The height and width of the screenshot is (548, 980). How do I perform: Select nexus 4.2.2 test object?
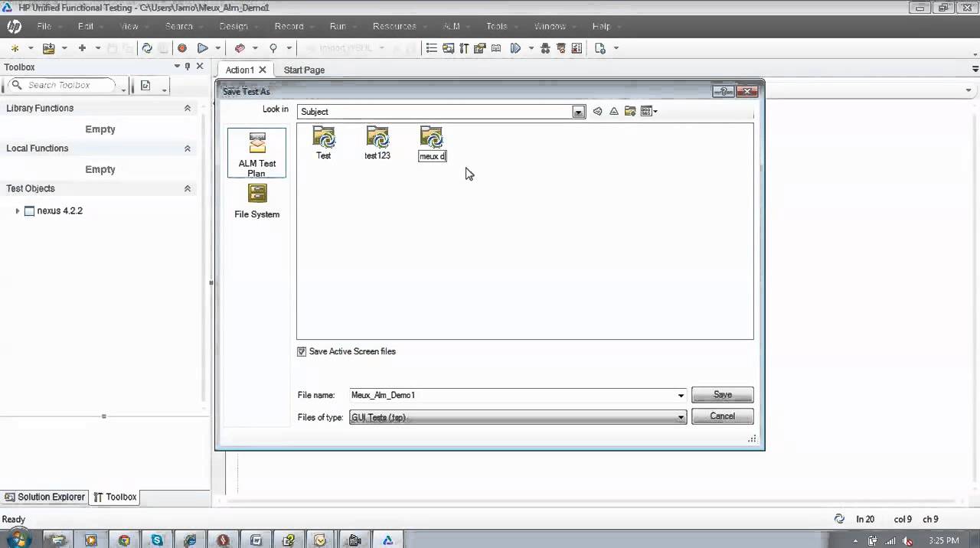[60, 210]
